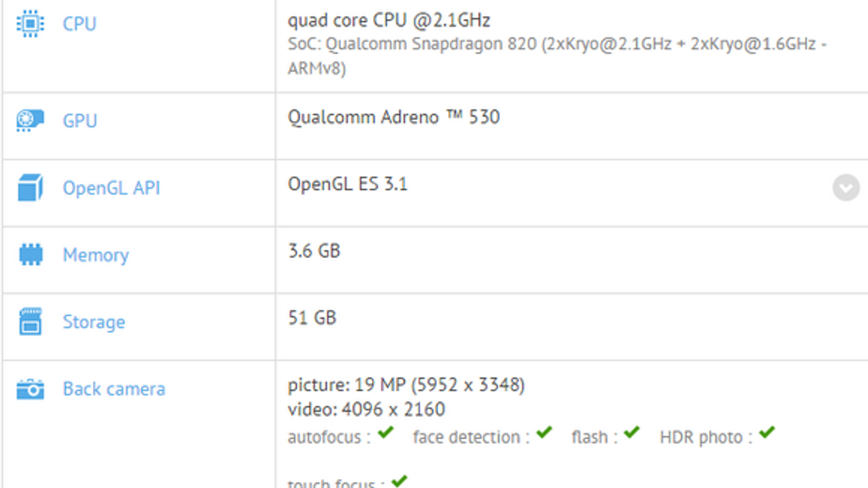Screen dimensions: 868x488
Task: Select the OpenGL API label
Action: (111, 188)
